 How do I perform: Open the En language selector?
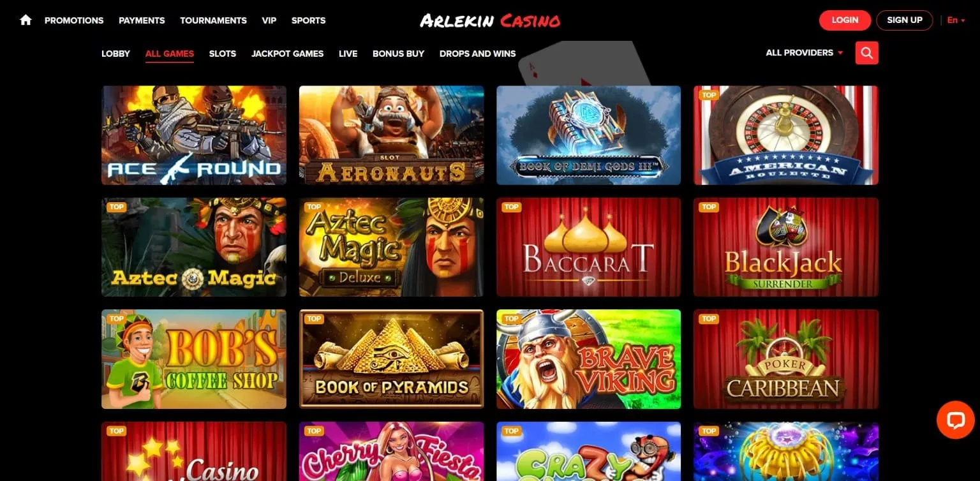coord(956,20)
